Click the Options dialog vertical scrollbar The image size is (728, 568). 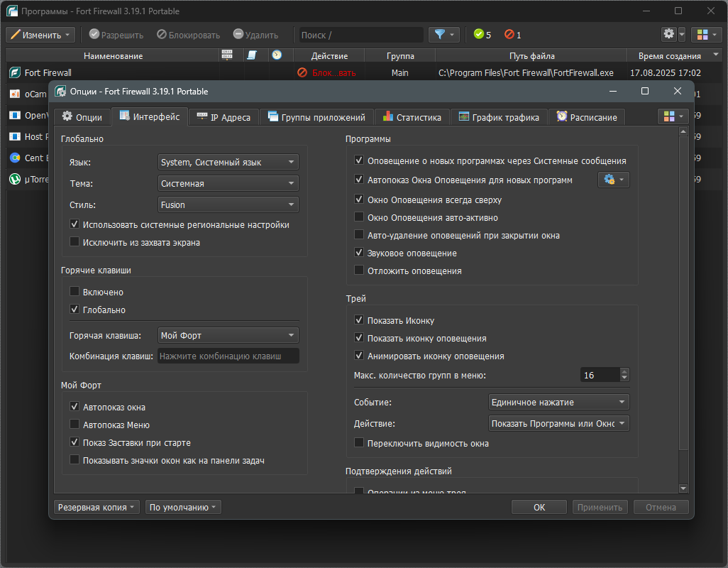click(x=683, y=293)
